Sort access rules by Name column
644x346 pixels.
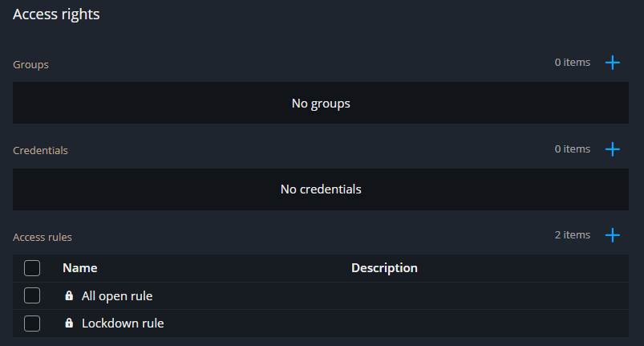coord(80,268)
